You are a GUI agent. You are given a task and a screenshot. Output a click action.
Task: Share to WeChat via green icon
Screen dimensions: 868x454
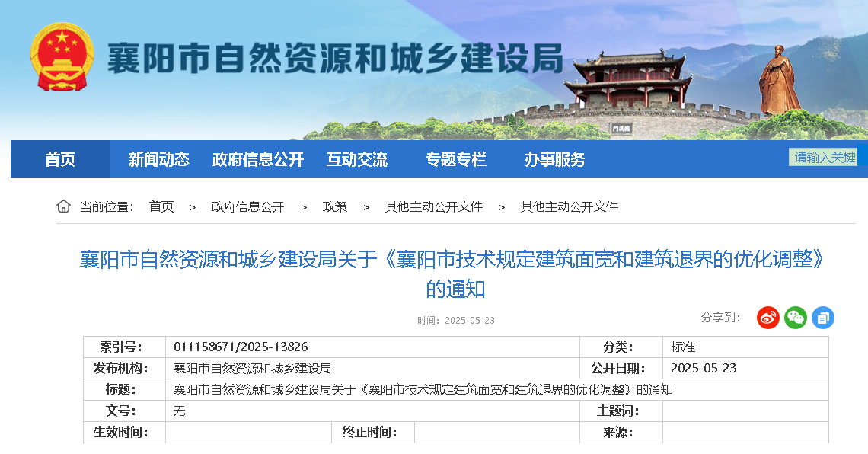pos(796,318)
